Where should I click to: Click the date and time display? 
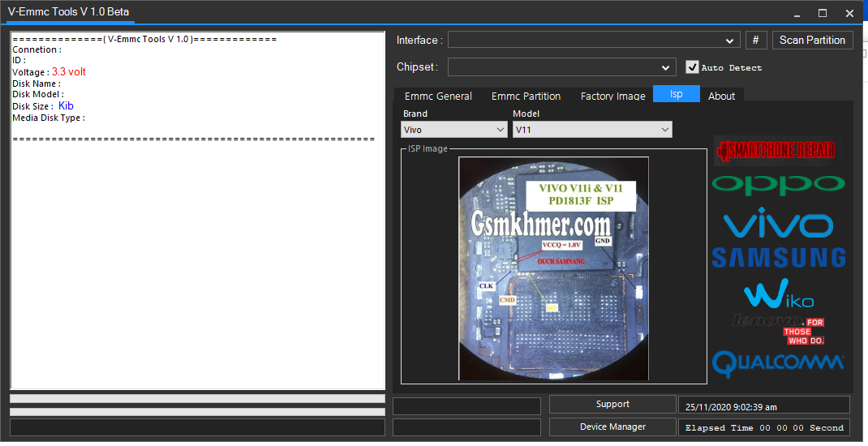click(764, 407)
